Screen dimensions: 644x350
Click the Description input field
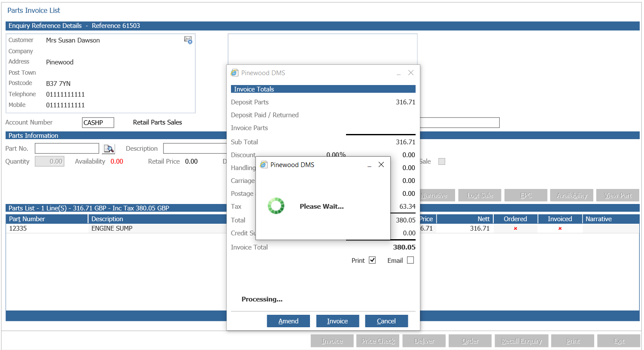(195, 149)
